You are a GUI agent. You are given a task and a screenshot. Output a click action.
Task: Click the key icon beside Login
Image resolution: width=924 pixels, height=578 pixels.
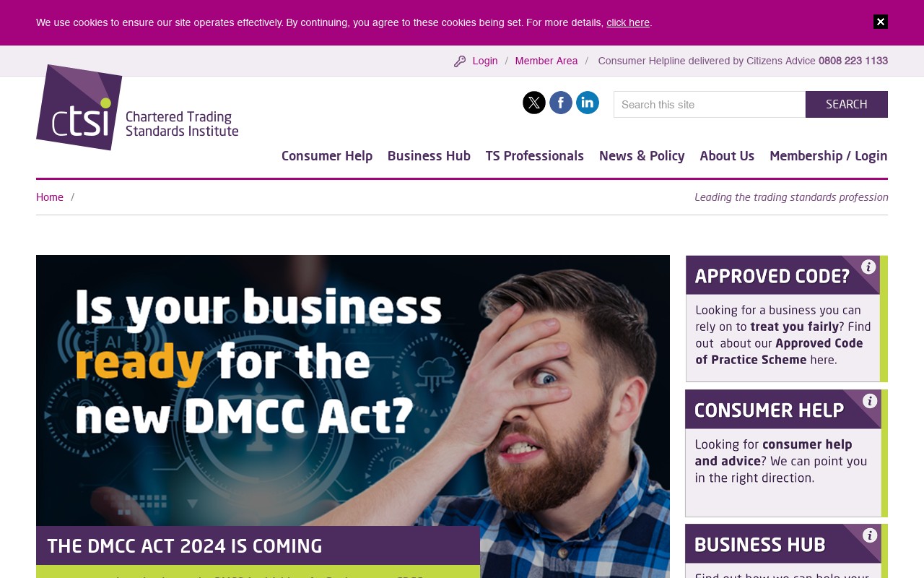click(460, 61)
